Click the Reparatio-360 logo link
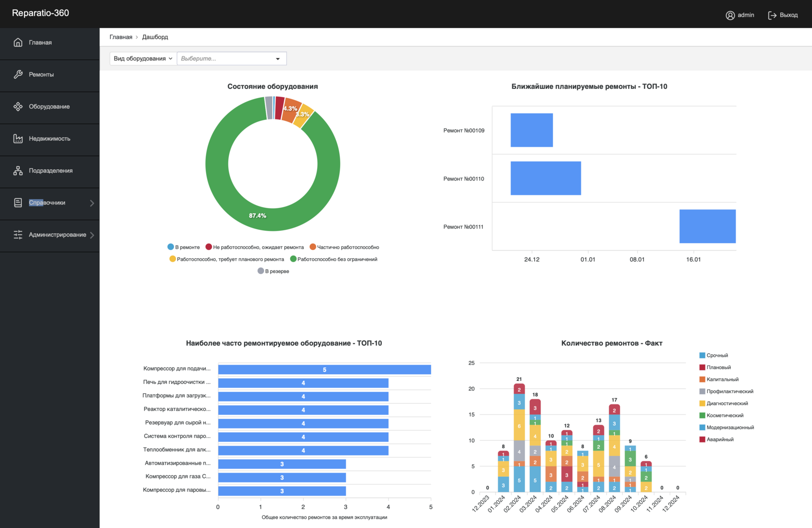812x528 pixels. click(41, 13)
